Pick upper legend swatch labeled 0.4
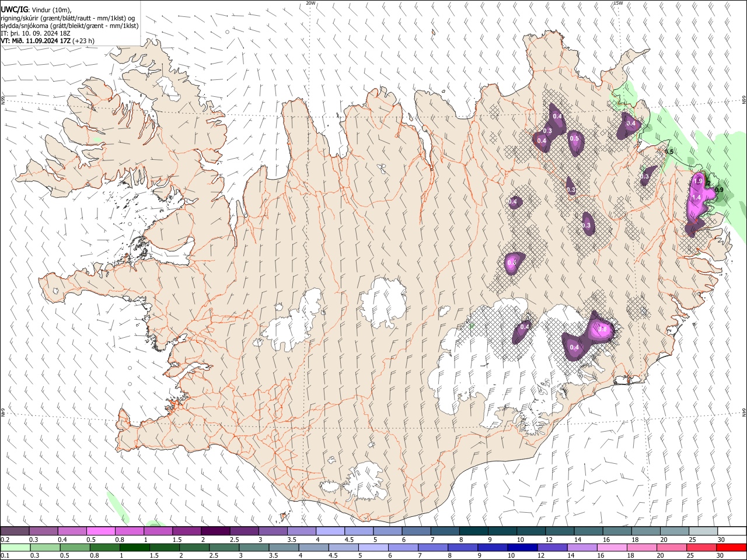This screenshot has height=560, width=747. coord(72,531)
